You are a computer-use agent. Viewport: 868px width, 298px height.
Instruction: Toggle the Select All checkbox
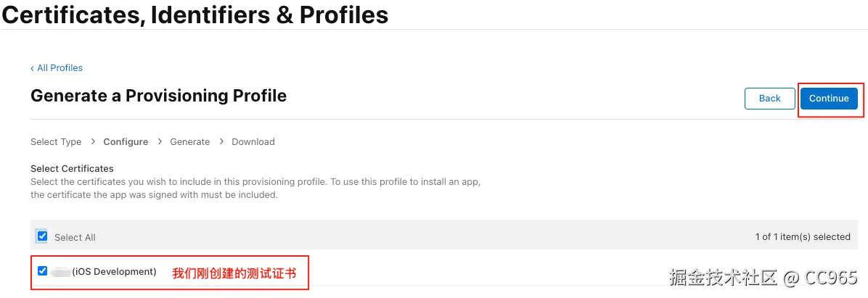pyautogui.click(x=42, y=236)
